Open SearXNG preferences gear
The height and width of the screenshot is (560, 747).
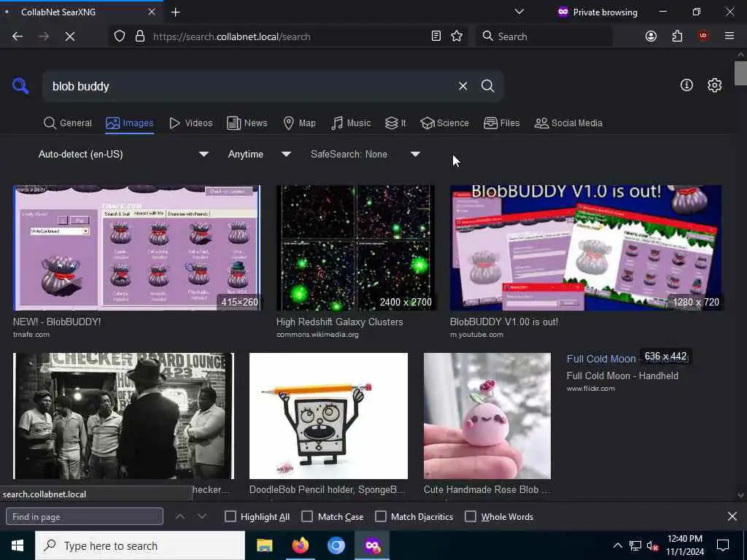pyautogui.click(x=714, y=85)
